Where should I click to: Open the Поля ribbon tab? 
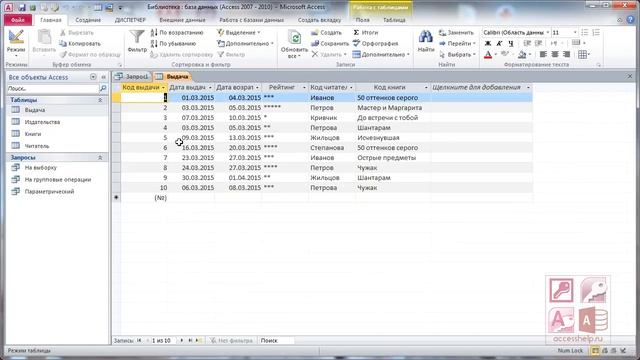coord(362,20)
